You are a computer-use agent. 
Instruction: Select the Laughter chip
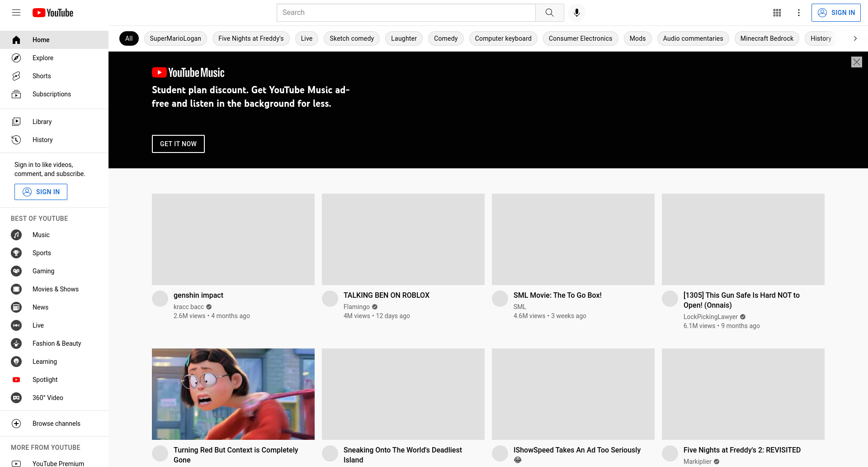404,38
